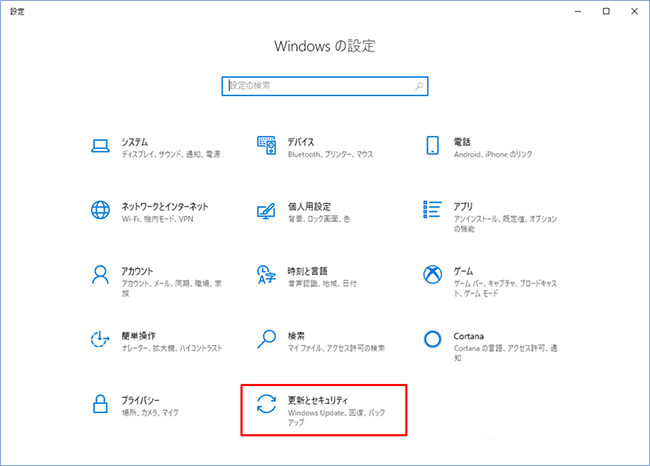
Task: Select the アカウント heading
Action: pos(137,271)
